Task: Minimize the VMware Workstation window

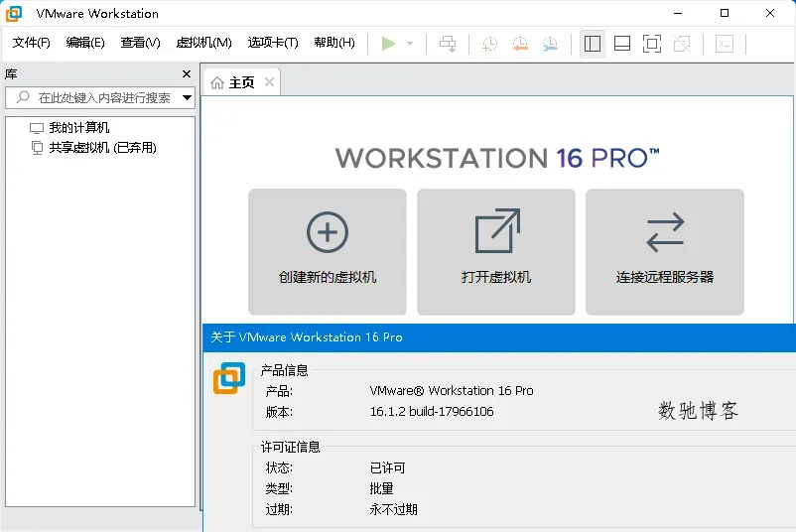Action: click(x=678, y=14)
